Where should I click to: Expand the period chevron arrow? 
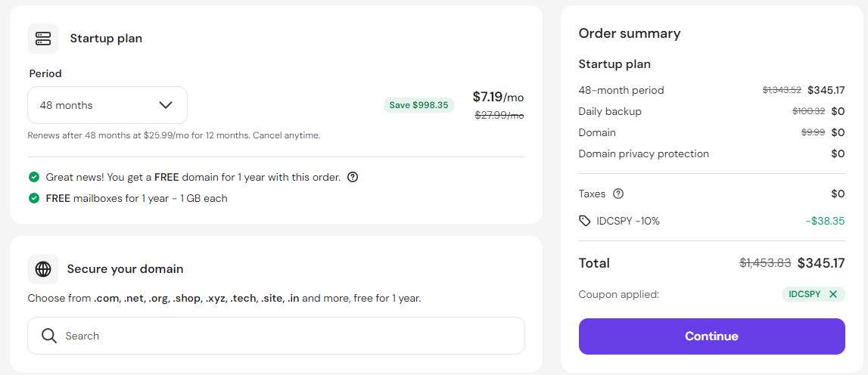(166, 105)
